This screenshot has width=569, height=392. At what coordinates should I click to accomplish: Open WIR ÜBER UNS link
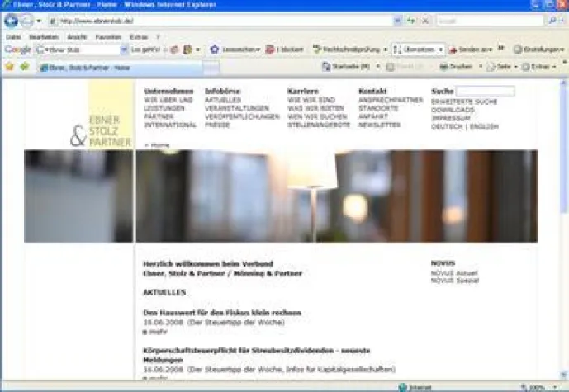tap(168, 100)
